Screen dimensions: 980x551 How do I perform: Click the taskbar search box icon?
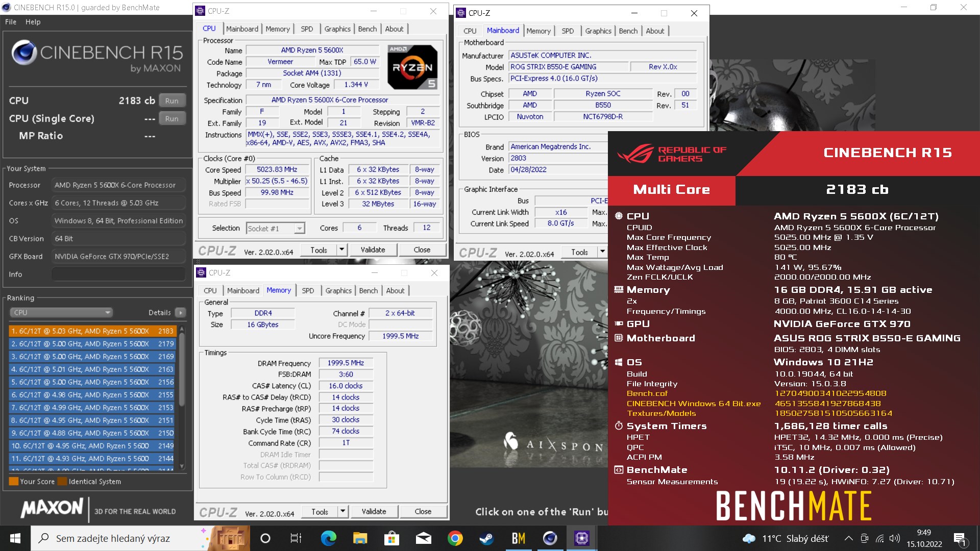tap(44, 538)
